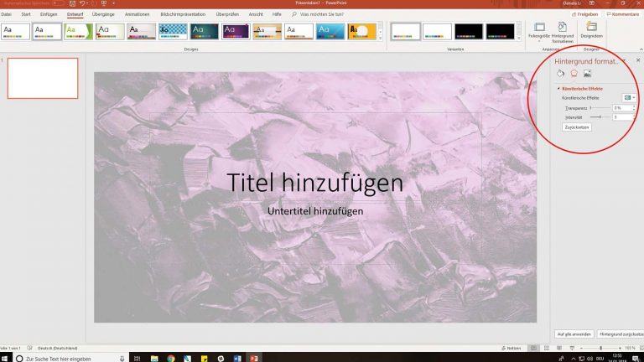Click the 'Auf alle anwenden' button
Screen dimensions: 644x362
[574, 334]
